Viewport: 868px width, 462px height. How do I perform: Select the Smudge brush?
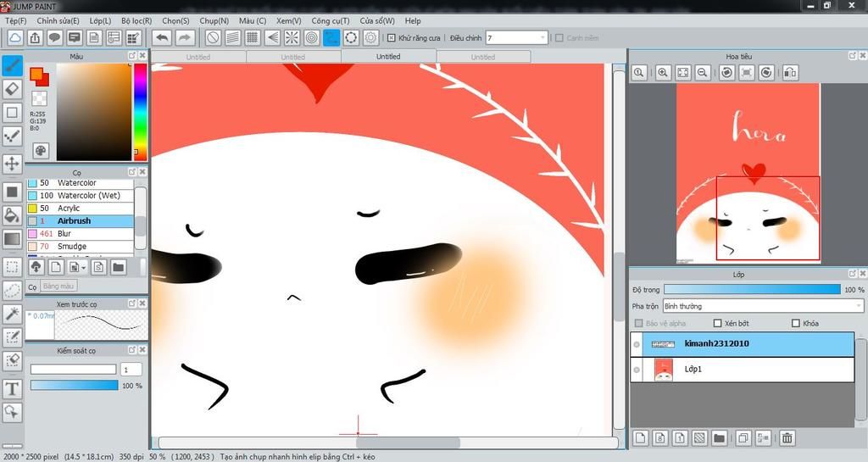click(81, 246)
